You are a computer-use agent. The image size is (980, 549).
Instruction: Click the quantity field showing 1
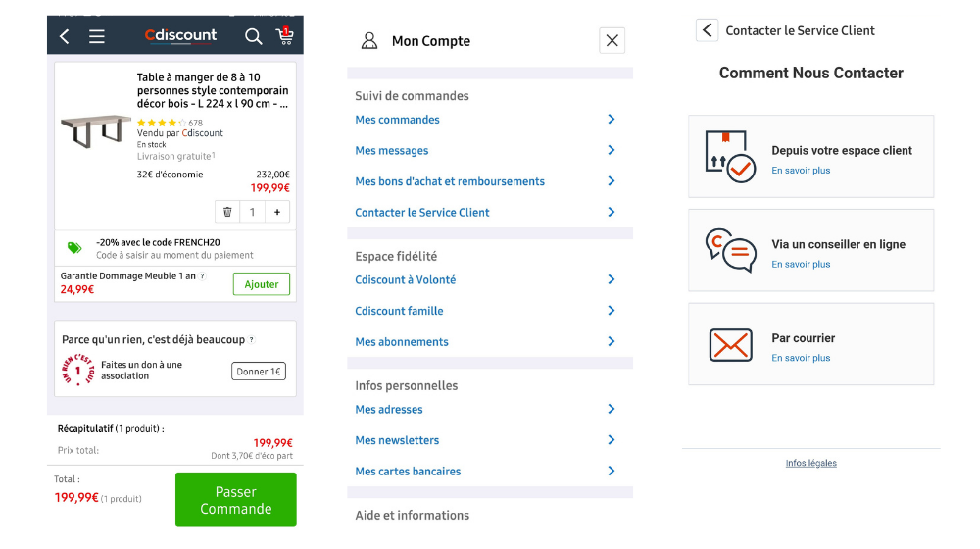point(253,212)
